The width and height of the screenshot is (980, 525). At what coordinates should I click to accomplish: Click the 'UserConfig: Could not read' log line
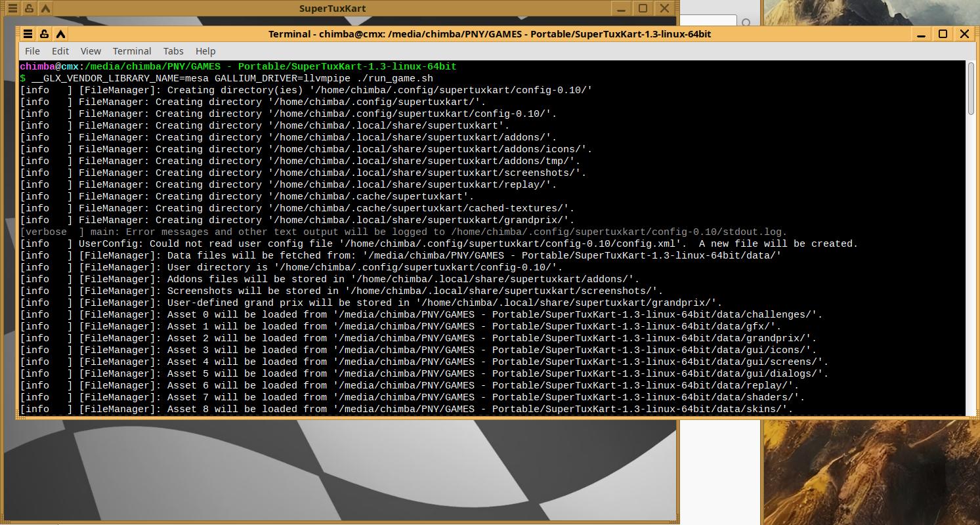pos(439,243)
